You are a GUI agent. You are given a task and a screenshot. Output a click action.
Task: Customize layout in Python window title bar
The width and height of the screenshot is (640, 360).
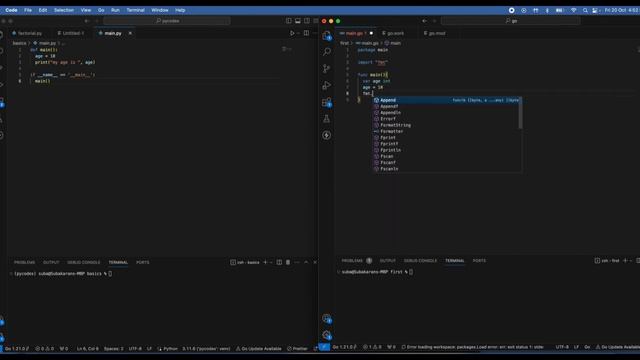tap(316, 21)
